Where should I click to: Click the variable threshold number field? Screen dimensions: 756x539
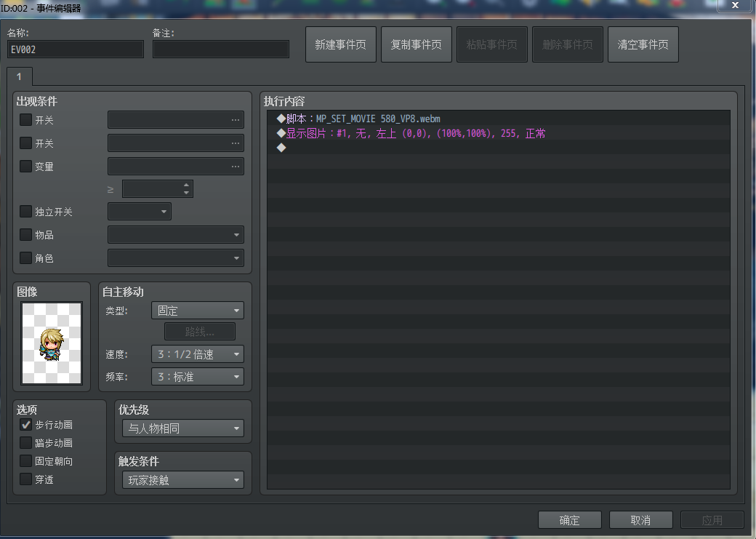[x=158, y=188]
